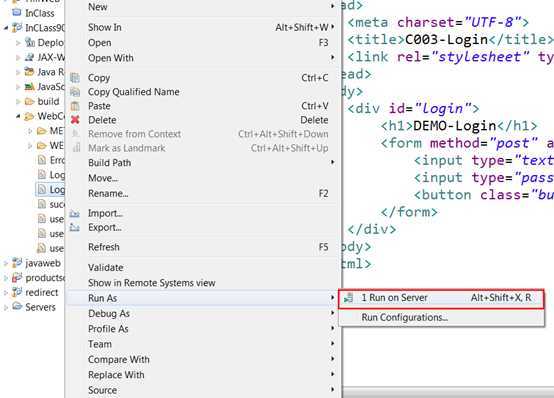This screenshot has width=554, height=398.
Task: Click the Run on Server icon
Action: [x=349, y=298]
